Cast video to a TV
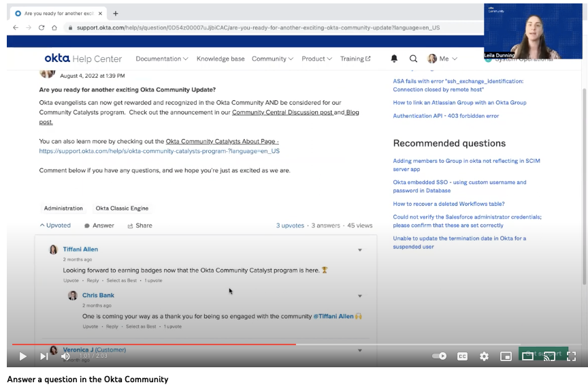 pos(549,356)
